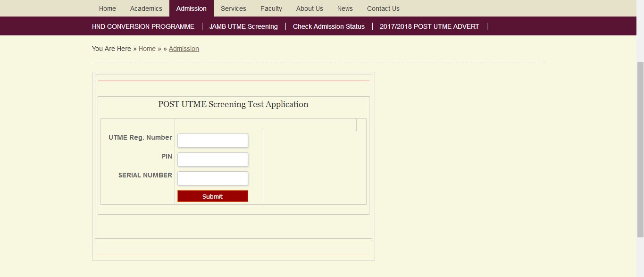This screenshot has width=644, height=277.
Task: Select the SERIAL NUMBER input field
Action: (212, 178)
